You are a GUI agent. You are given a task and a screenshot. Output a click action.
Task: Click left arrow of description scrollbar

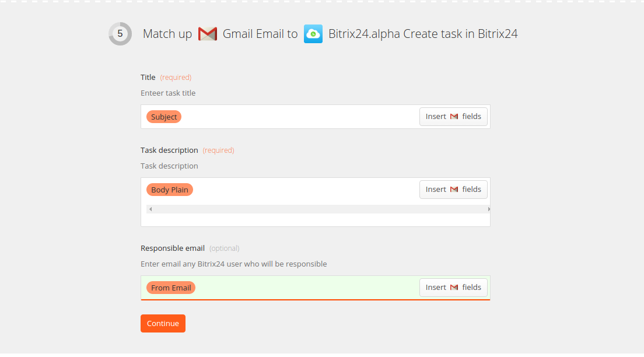pos(150,209)
